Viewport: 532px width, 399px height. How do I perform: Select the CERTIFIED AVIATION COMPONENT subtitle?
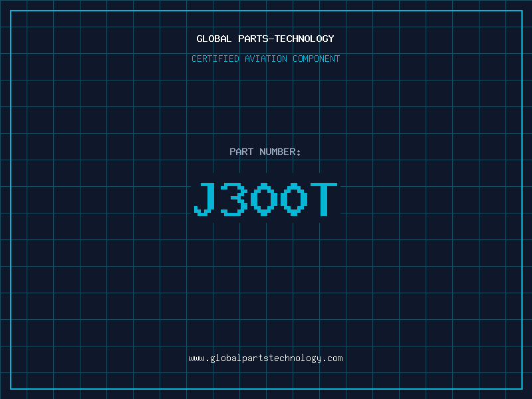tap(265, 59)
